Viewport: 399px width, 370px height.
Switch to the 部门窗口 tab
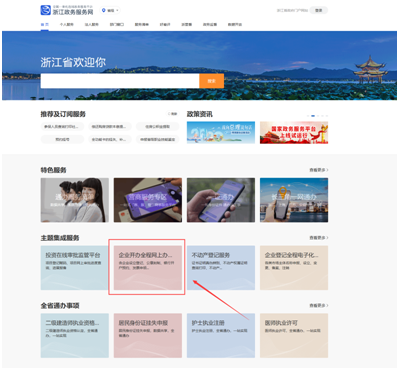tap(117, 24)
